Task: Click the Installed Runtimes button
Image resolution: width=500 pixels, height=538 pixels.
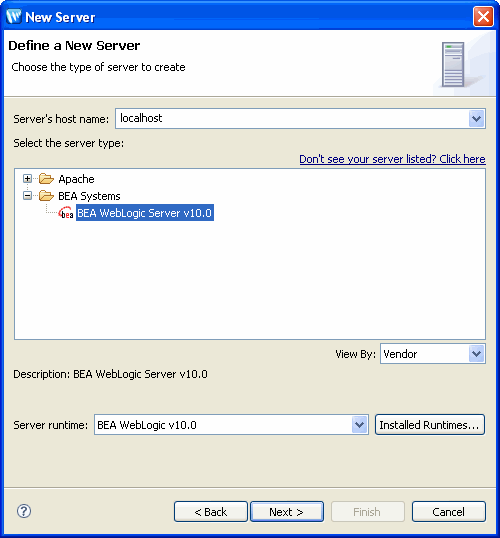Action: 430,425
